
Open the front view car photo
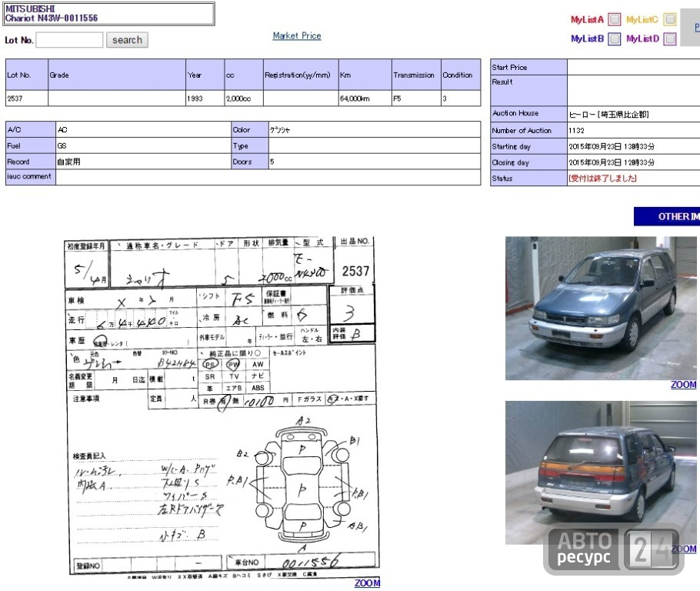[601, 309]
